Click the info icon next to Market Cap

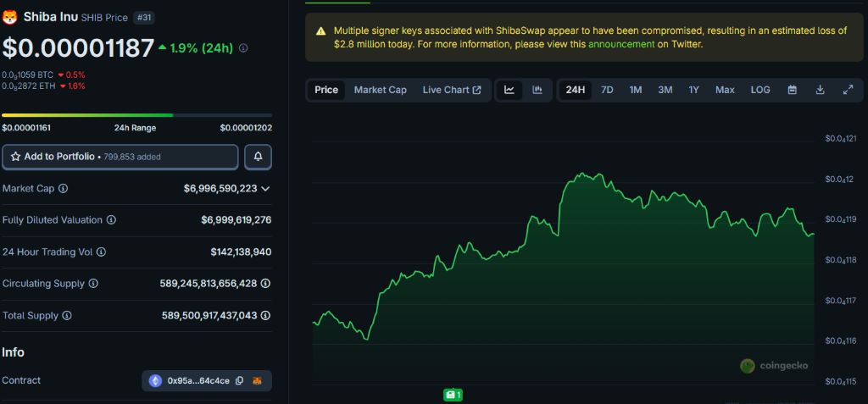point(63,188)
